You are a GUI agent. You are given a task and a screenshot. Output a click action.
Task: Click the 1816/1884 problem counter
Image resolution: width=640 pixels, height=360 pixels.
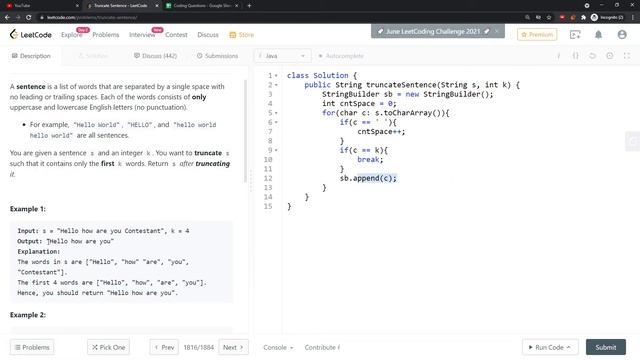198,347
